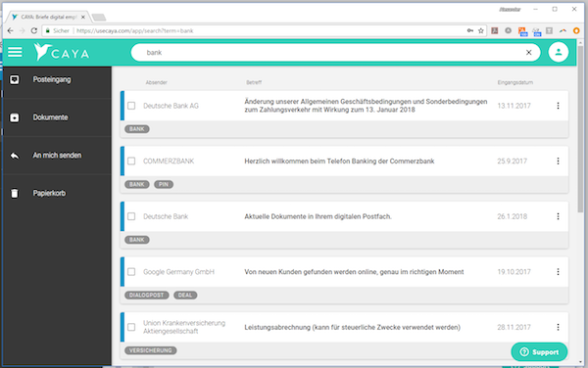Click the Eingangsdatum column header
588x368 pixels.
point(515,82)
